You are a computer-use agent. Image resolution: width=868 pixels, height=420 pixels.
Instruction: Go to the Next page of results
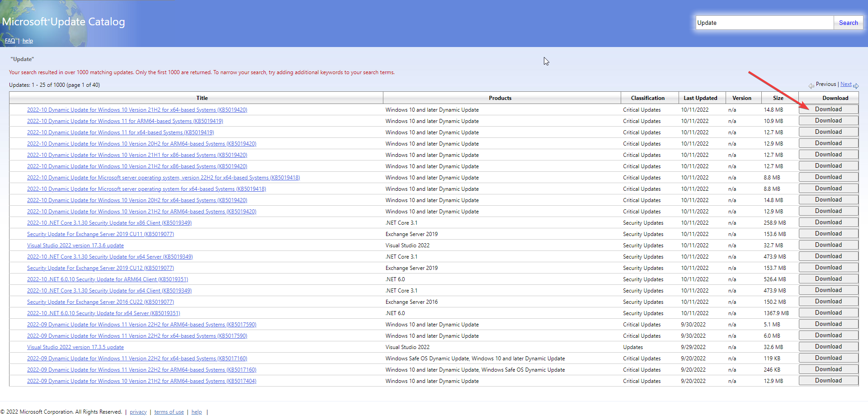point(846,84)
